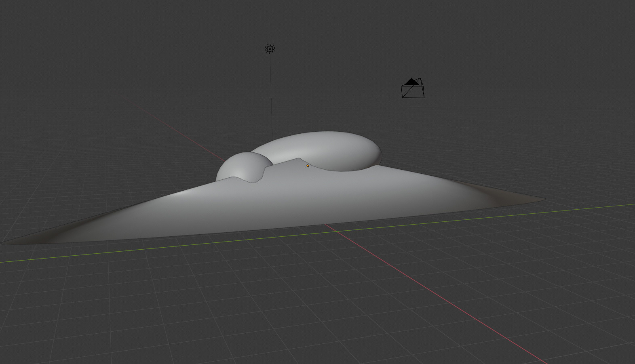Select the point light object icon
The height and width of the screenshot is (364, 635).
click(x=270, y=49)
